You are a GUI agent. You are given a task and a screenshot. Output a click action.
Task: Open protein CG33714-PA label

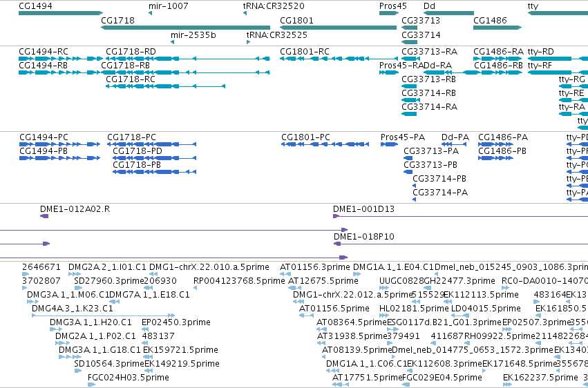click(x=440, y=193)
